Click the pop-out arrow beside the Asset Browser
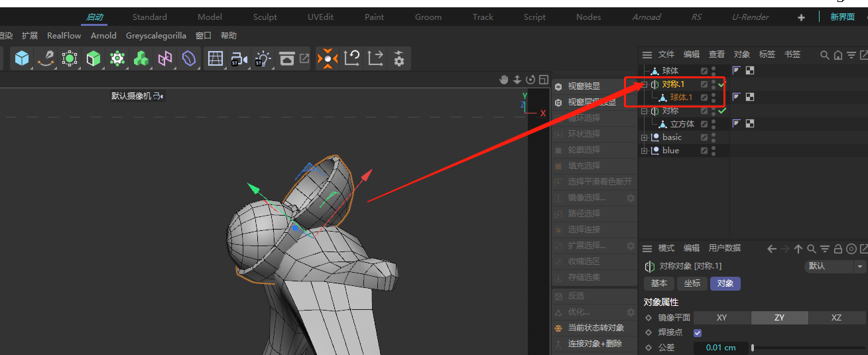 [304, 58]
